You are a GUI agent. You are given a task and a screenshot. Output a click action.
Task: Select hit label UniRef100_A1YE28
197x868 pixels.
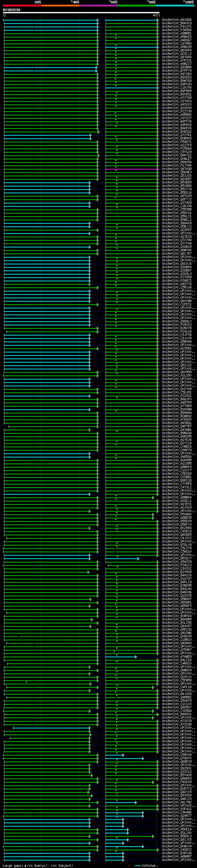point(177,236)
